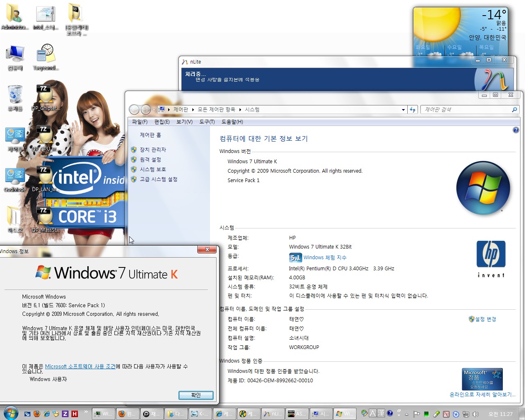This screenshot has height=420, width=525.
Task: Open address bar history dropdown arrow
Action: click(x=403, y=110)
